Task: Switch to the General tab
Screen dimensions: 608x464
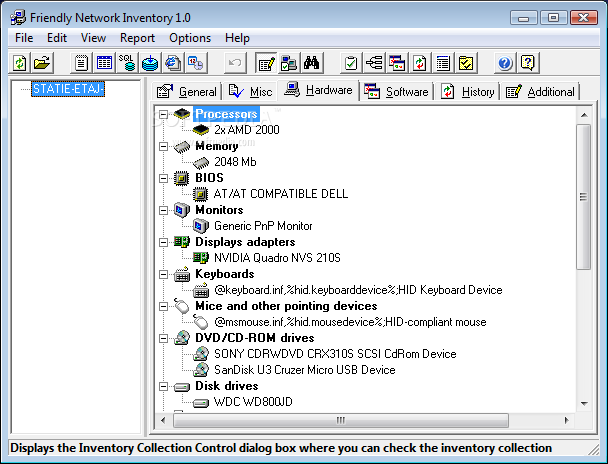Action: click(187, 92)
